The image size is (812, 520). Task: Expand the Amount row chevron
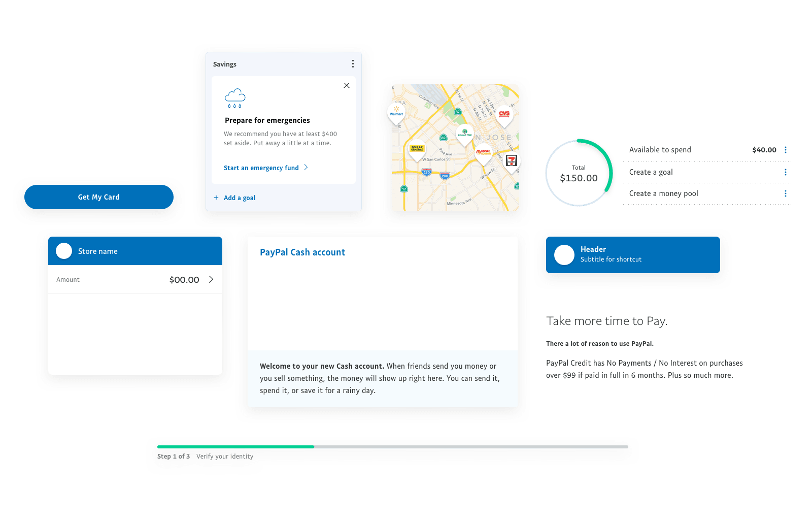[x=212, y=279]
